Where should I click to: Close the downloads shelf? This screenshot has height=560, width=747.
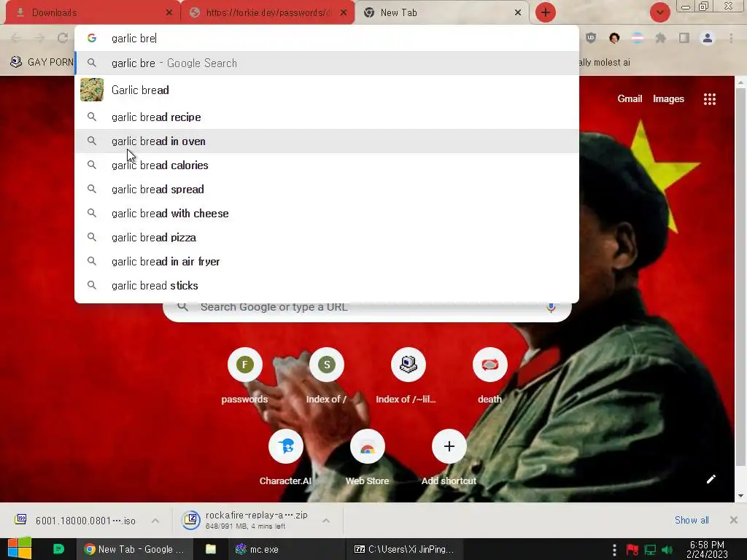click(734, 520)
